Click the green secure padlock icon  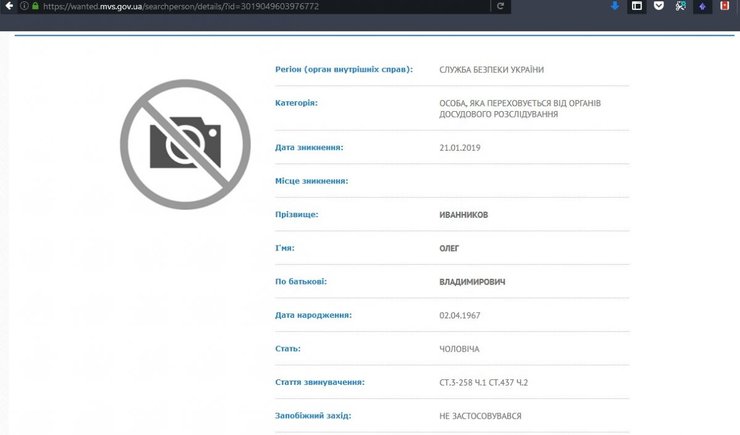tap(35, 6)
